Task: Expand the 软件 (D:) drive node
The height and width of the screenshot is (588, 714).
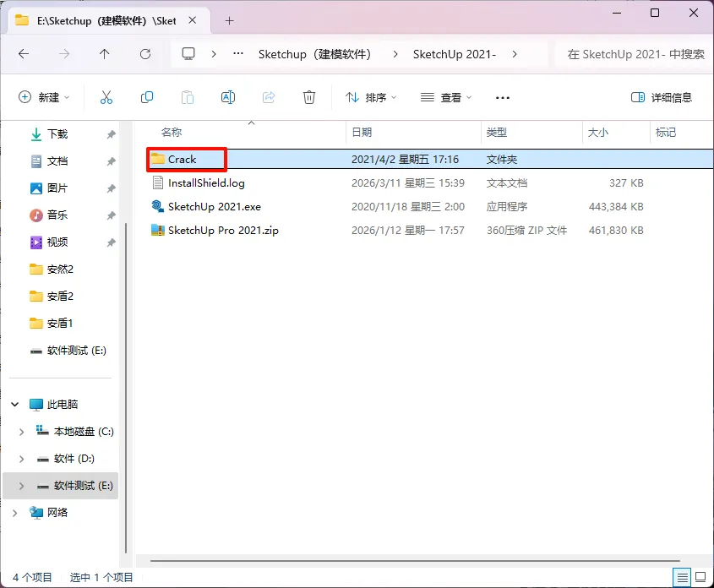Action: 21,459
